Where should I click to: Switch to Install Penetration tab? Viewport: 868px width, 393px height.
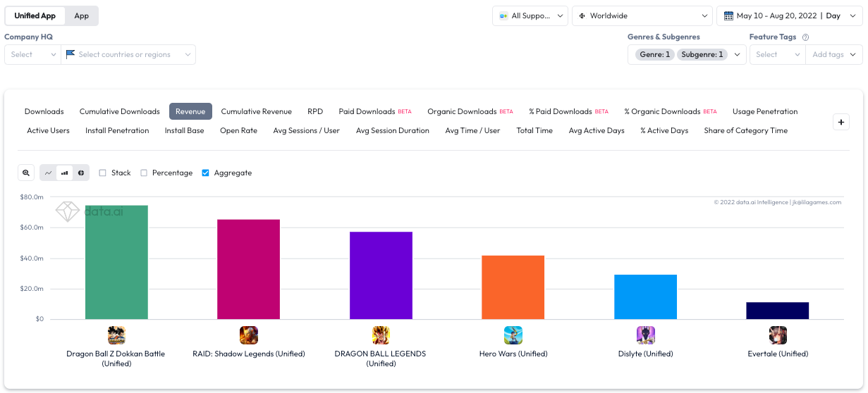[117, 130]
